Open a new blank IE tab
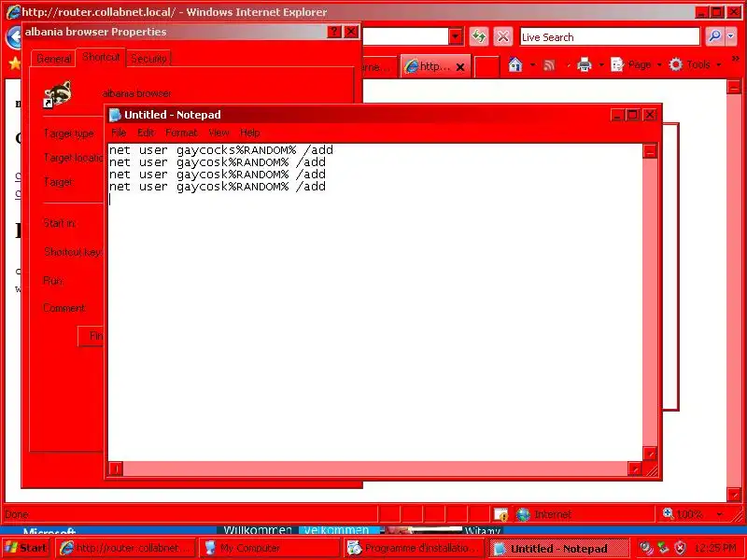Image resolution: width=747 pixels, height=560 pixels. (x=486, y=66)
